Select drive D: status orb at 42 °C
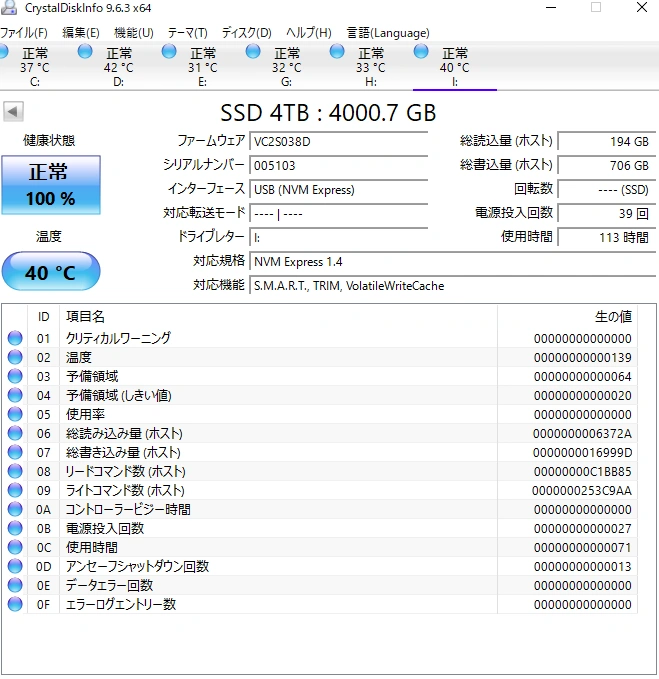This screenshot has width=659, height=679. click(x=85, y=52)
